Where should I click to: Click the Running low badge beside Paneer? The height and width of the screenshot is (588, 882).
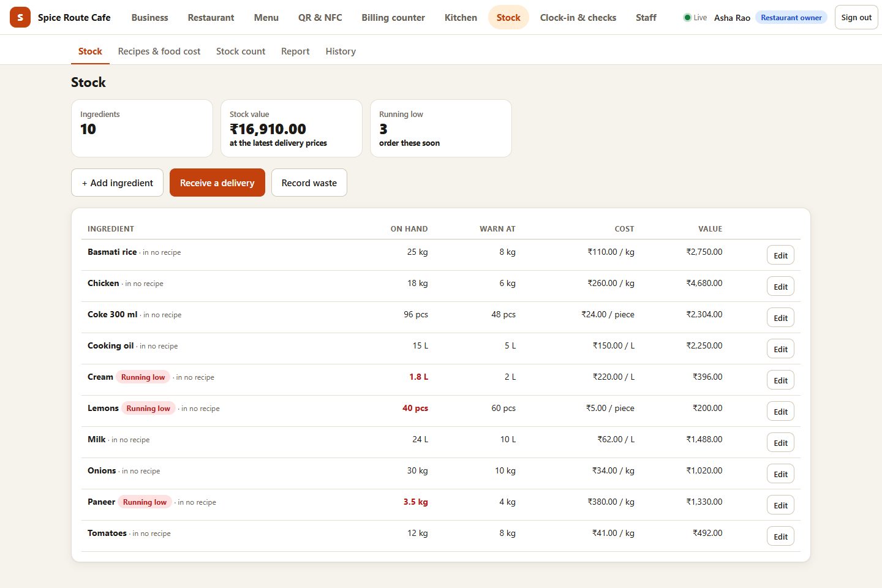[145, 502]
